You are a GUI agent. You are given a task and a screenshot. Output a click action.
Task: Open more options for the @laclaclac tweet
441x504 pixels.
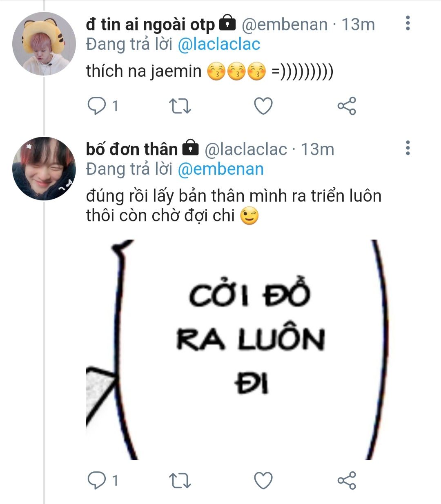408,148
